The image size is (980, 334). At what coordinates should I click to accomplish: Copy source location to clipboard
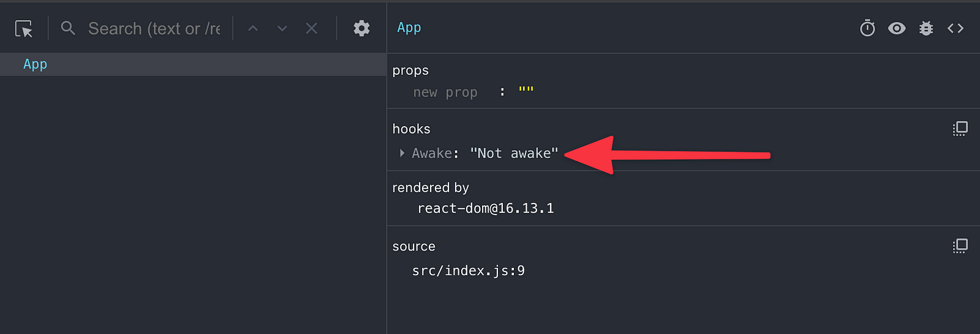960,246
